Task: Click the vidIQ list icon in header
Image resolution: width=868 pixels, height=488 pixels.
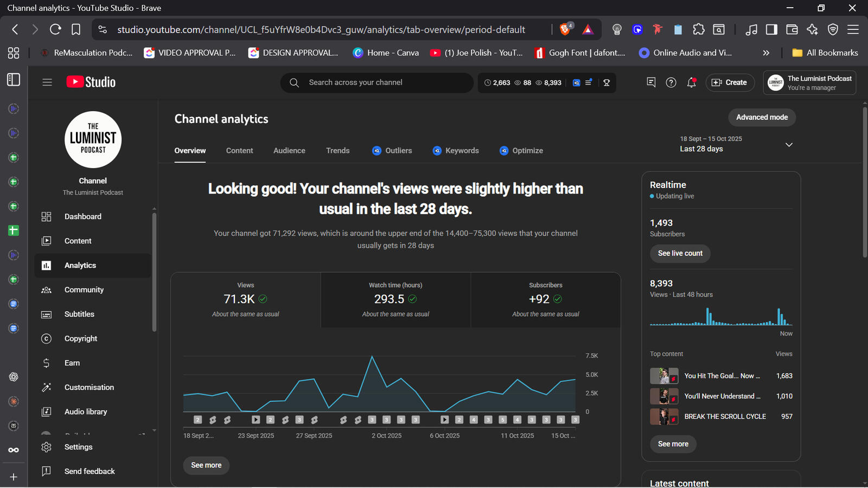Action: [x=589, y=82]
